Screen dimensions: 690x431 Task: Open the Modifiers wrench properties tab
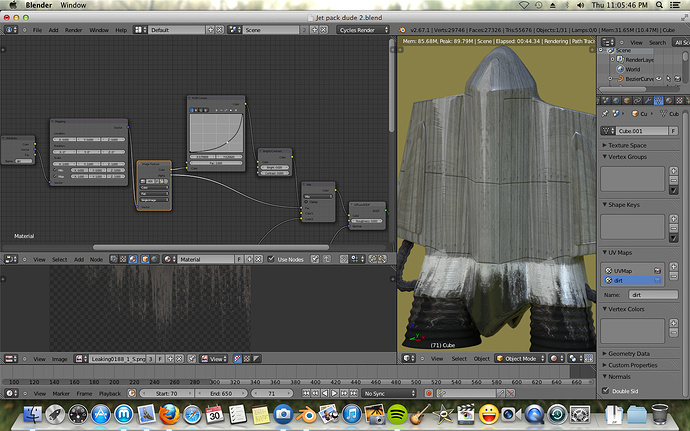648,101
